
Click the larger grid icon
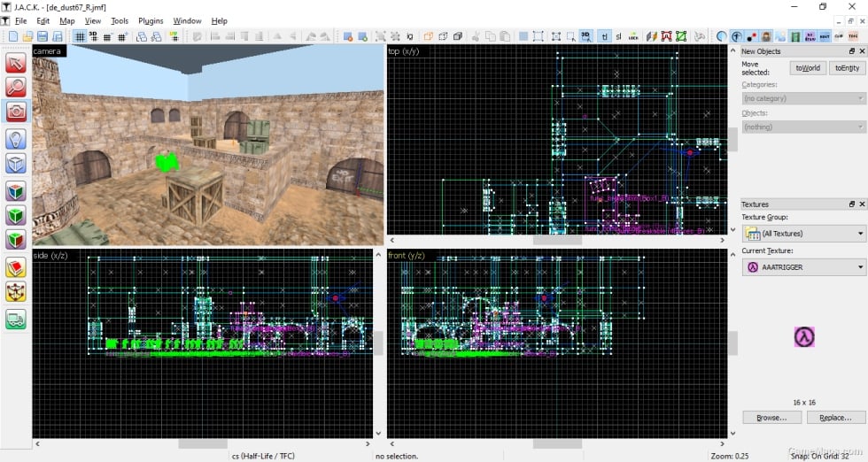tap(122, 36)
